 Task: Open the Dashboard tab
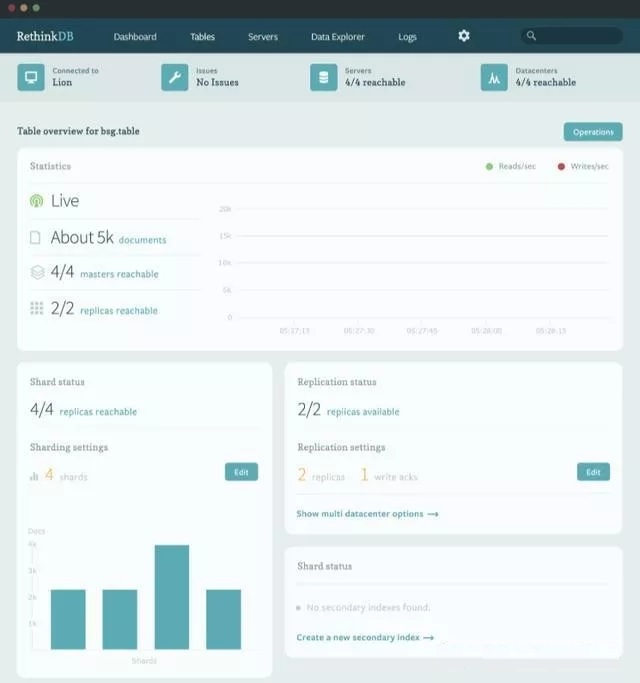click(x=135, y=37)
